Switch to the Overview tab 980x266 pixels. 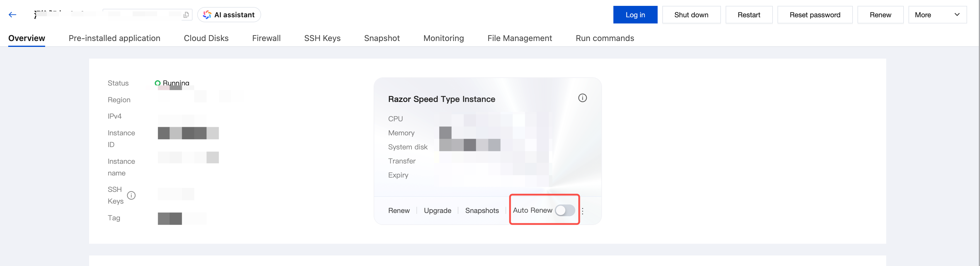tap(27, 38)
